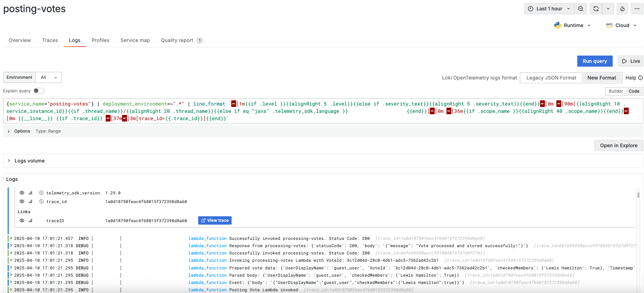Open the Environment All dropdown

48,77
